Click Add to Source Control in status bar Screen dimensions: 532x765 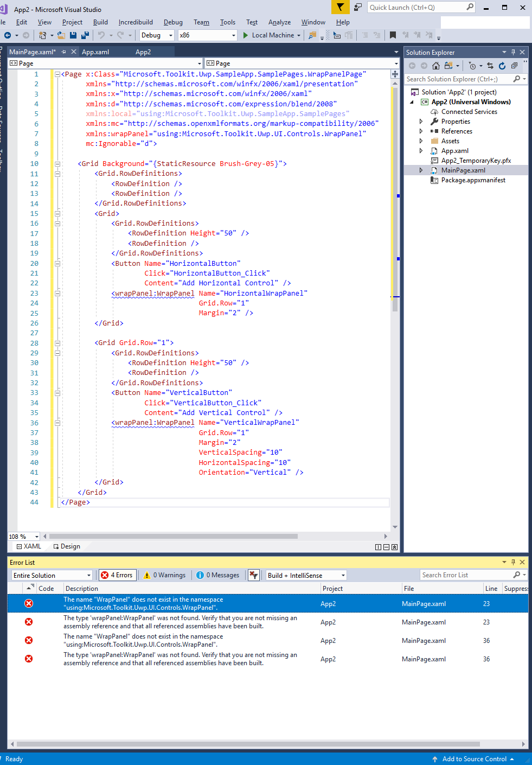point(473,759)
